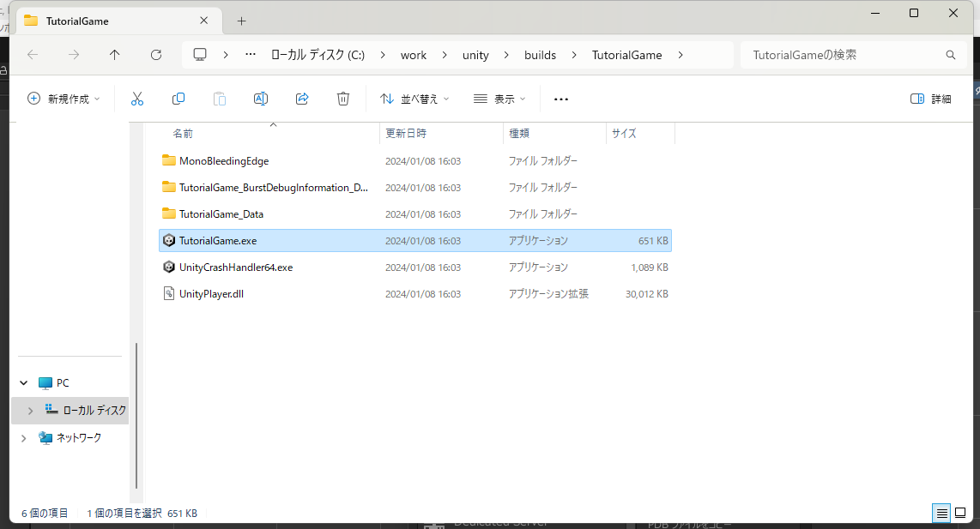Click the search magnifier icon
The height and width of the screenshot is (529, 980).
(951, 55)
